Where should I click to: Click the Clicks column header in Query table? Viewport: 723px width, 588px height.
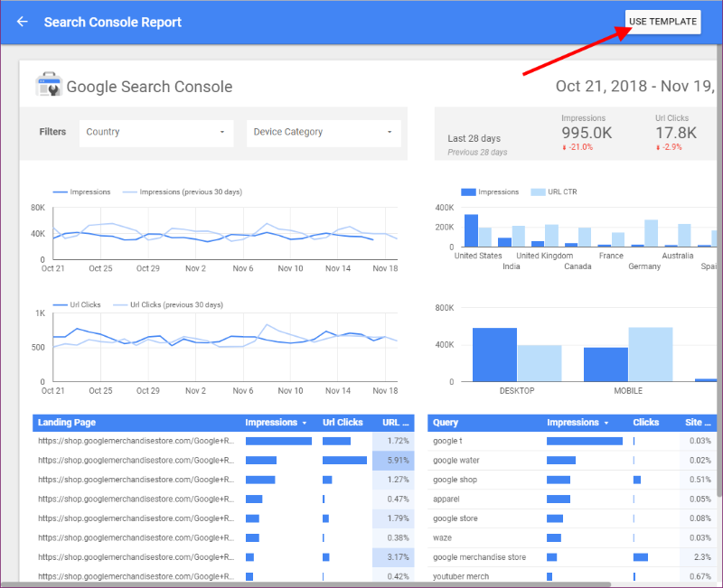point(646,423)
